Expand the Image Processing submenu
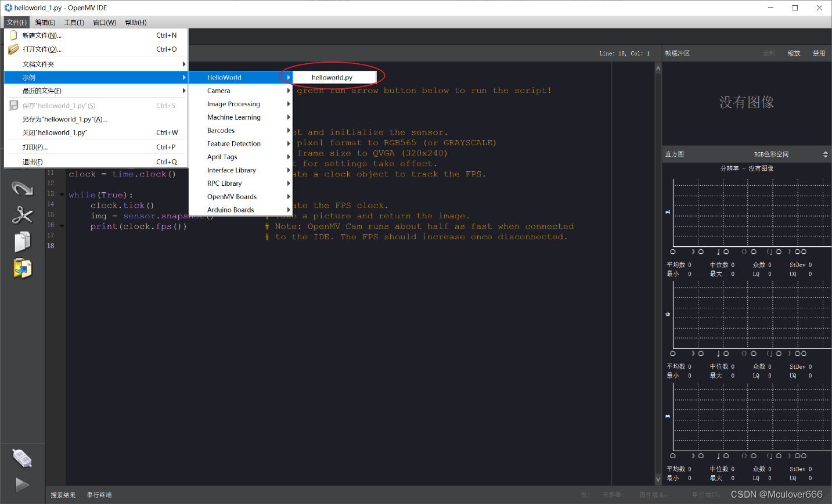The height and width of the screenshot is (504, 832). click(x=240, y=104)
